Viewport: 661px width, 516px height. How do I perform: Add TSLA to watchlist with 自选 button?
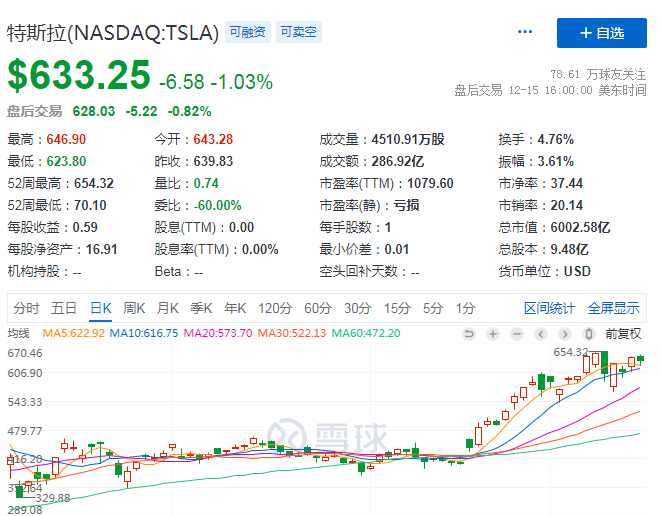602,33
